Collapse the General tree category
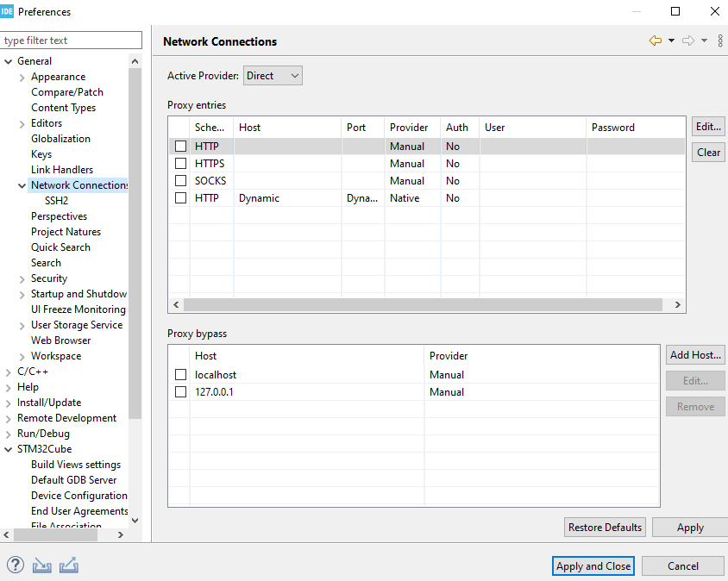The height and width of the screenshot is (581, 728). [9, 61]
